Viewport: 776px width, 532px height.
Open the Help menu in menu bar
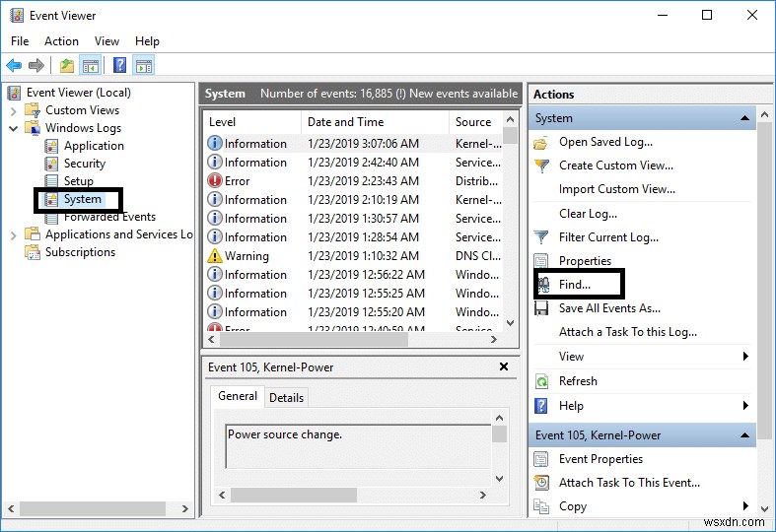point(147,41)
